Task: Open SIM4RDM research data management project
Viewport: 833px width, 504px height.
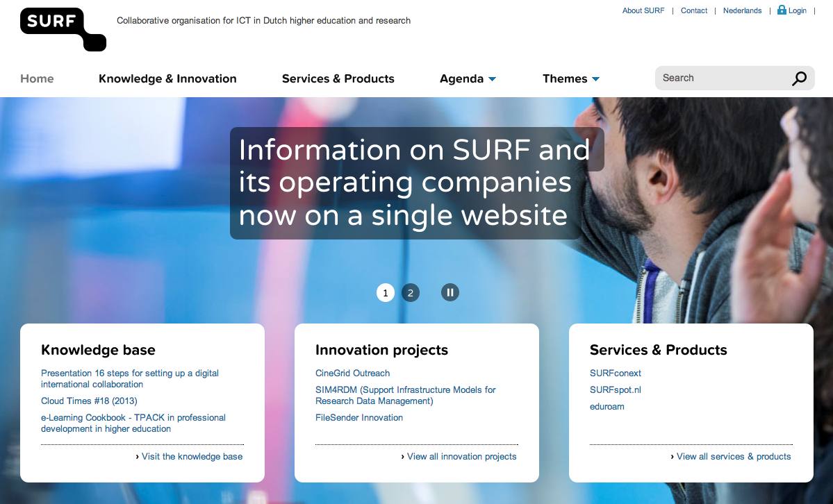Action: pos(405,395)
